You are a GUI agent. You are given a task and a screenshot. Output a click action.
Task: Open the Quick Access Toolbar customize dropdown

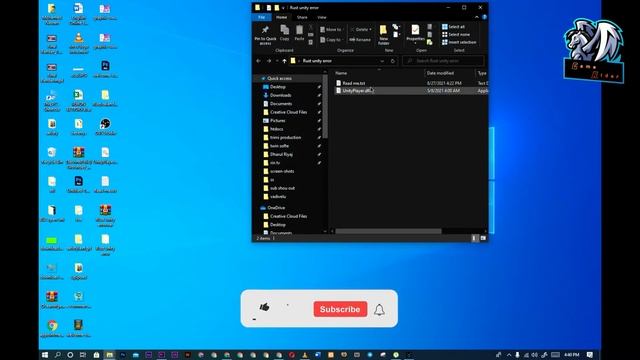(x=283, y=8)
